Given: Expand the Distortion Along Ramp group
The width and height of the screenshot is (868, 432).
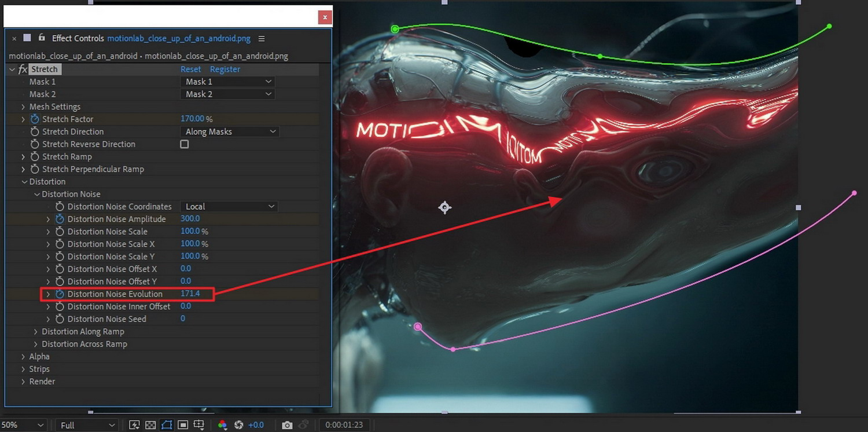Looking at the screenshot, I should 36,332.
